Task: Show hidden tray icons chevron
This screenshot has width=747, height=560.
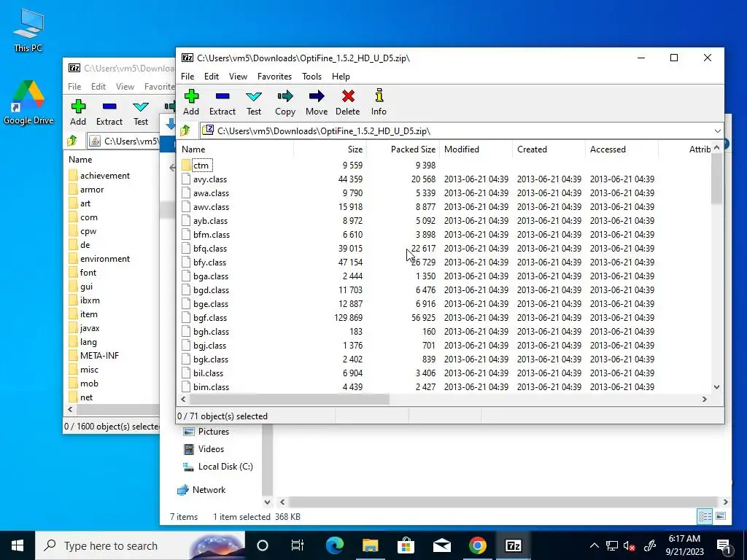Action: pyautogui.click(x=594, y=546)
